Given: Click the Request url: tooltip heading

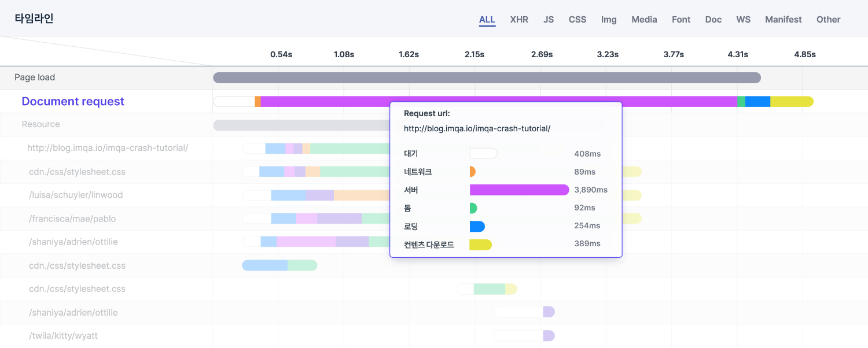Looking at the screenshot, I should click(x=426, y=113).
